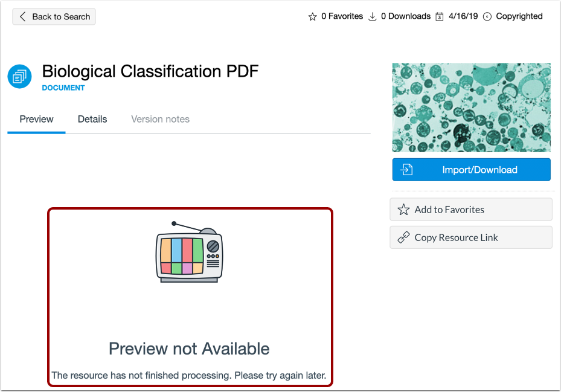Click the link icon on Copy Resource Link

click(x=403, y=237)
